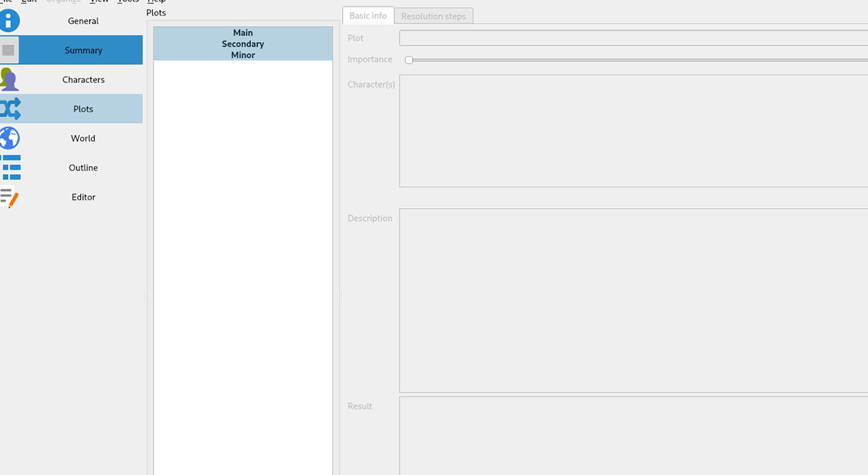This screenshot has width=868, height=475.
Task: Select the Secondary plots category
Action: pyautogui.click(x=243, y=44)
